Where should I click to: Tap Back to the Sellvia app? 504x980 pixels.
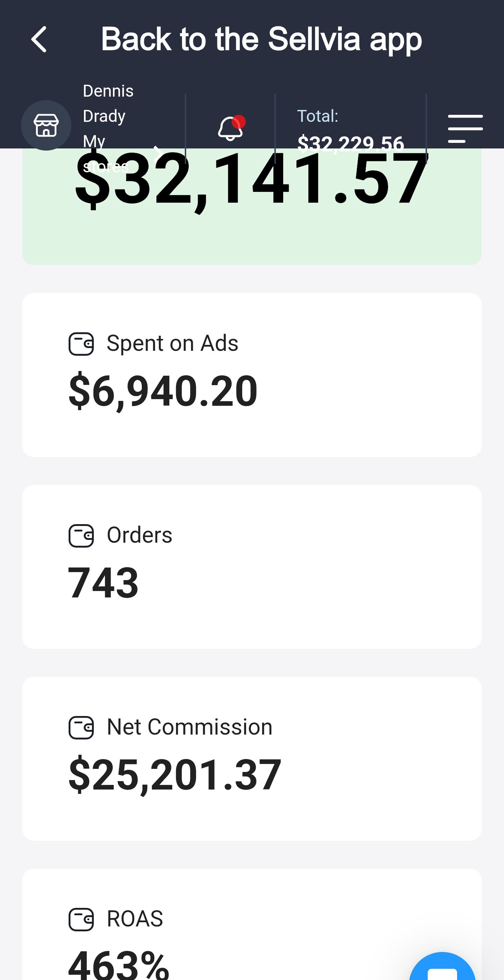pos(261,39)
